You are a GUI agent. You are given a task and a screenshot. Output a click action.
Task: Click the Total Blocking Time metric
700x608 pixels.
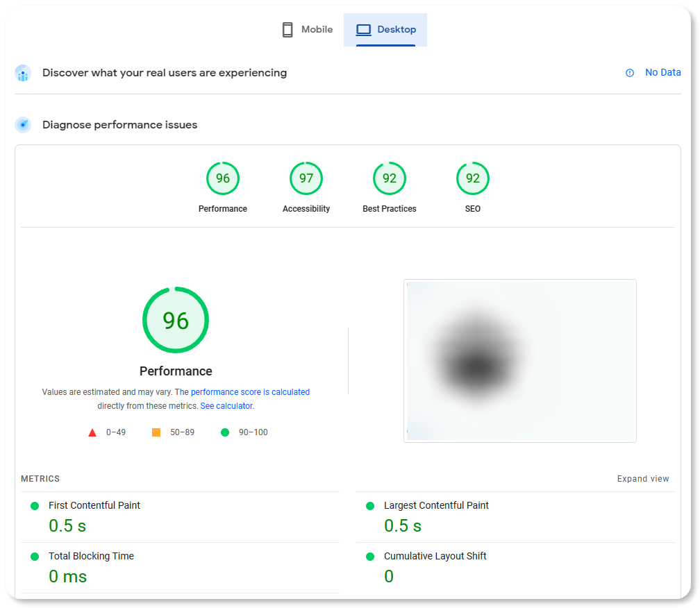(x=180, y=568)
